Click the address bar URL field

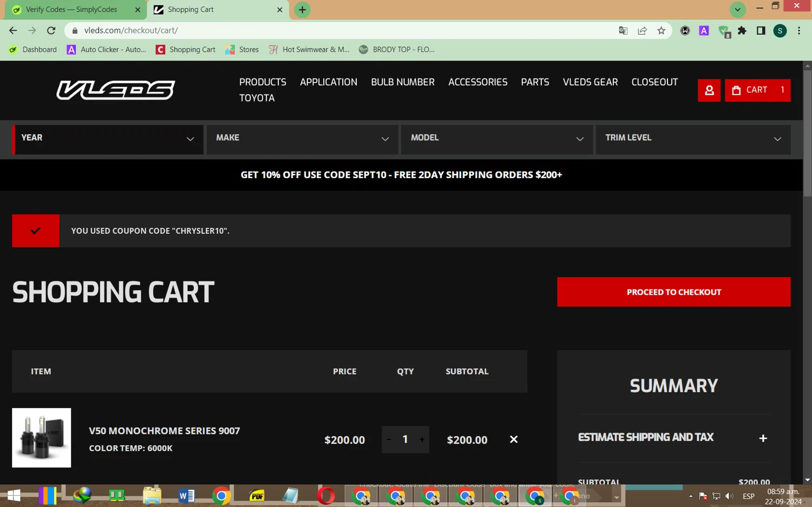click(x=346, y=31)
